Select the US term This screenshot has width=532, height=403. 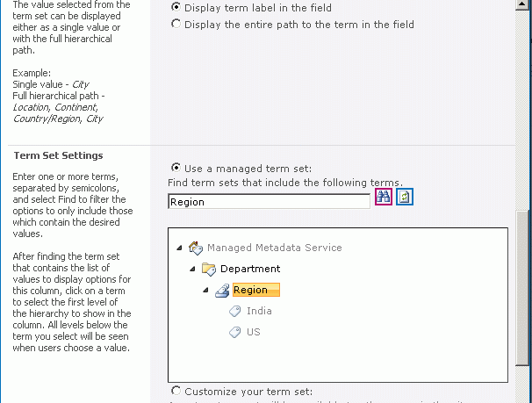pos(254,332)
